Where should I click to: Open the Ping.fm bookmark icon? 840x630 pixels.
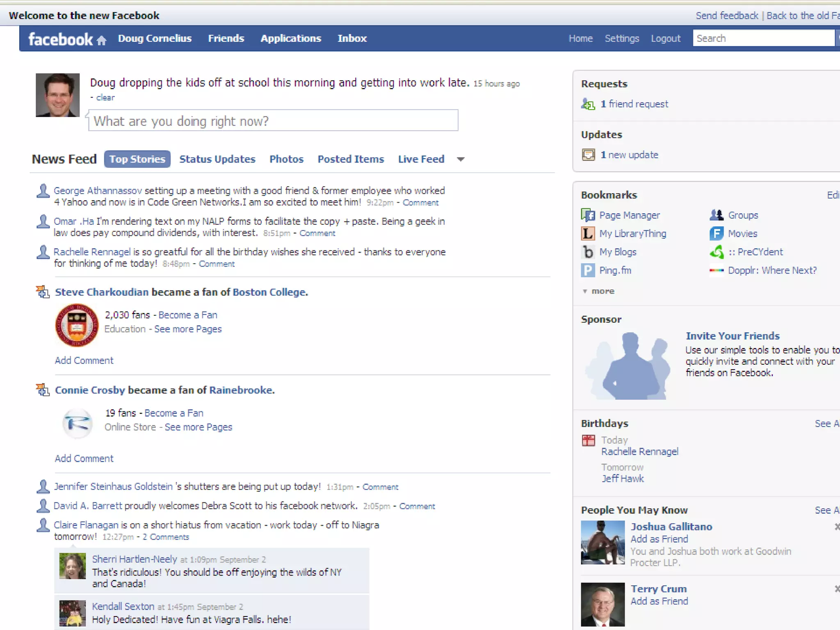point(588,270)
